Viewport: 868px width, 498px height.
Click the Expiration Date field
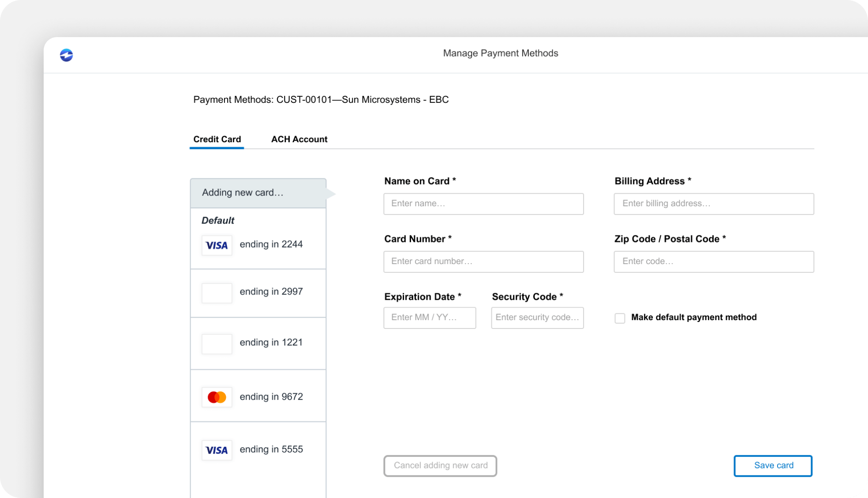430,317
